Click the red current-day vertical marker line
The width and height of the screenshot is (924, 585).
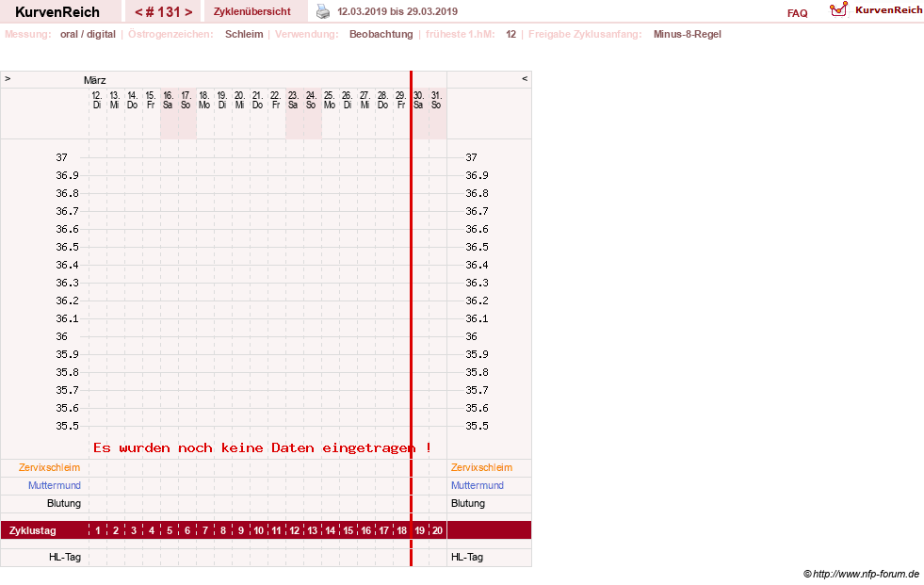(x=412, y=318)
